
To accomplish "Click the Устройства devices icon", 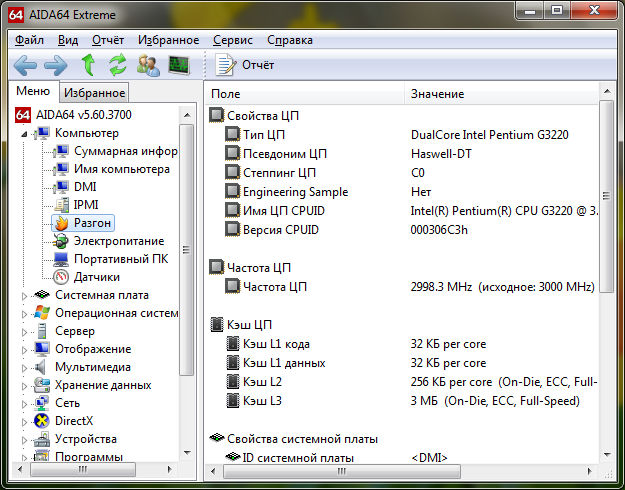I will tap(42, 439).
